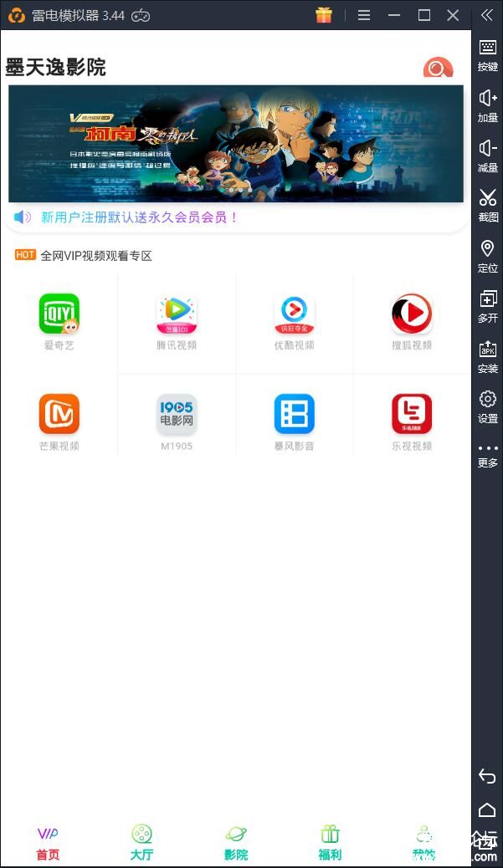Click the 墨天逸影院 title
Screen dimensions: 503x868
tap(55, 68)
